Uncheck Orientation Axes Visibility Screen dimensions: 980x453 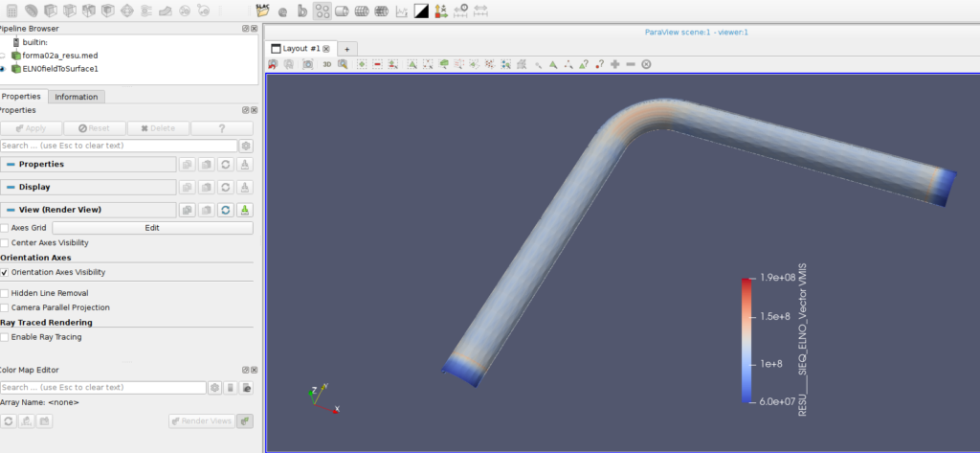click(5, 272)
